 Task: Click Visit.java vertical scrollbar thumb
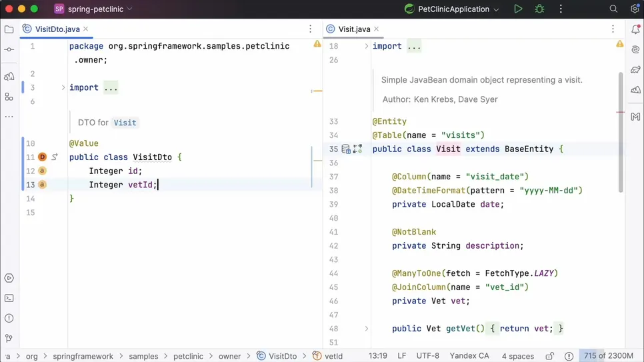tap(620, 132)
